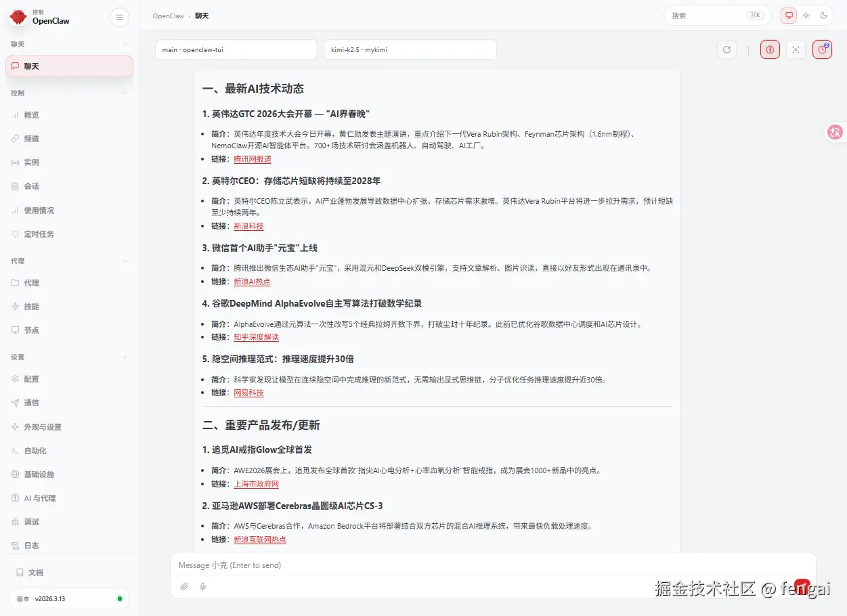Click the microphone icon near message box
The height and width of the screenshot is (616, 847).
[x=202, y=586]
